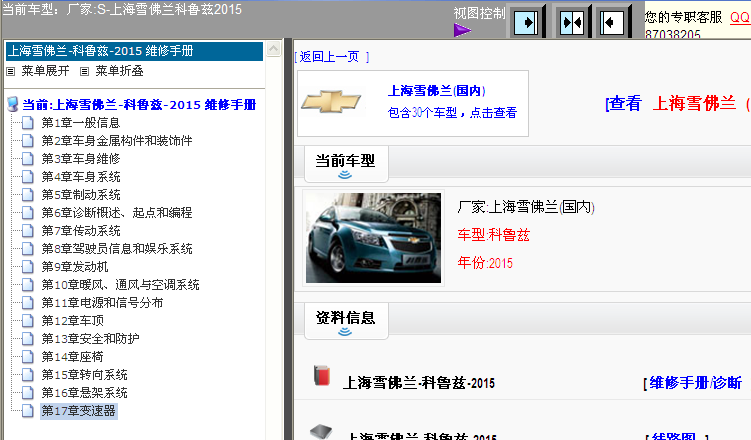The width and height of the screenshot is (751, 440).
Task: Open chapter 第3章车身维修
Action: pyautogui.click(x=80, y=159)
